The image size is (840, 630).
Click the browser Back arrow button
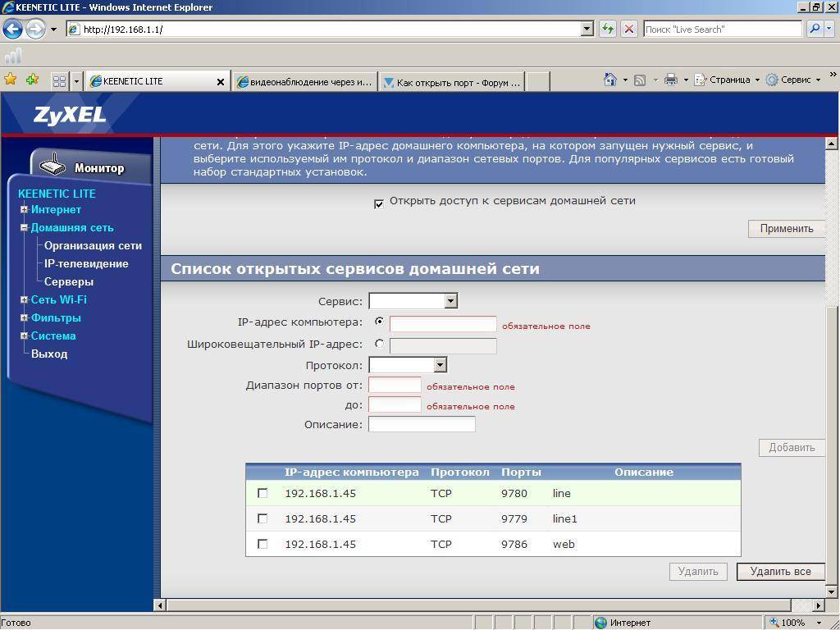[12, 29]
